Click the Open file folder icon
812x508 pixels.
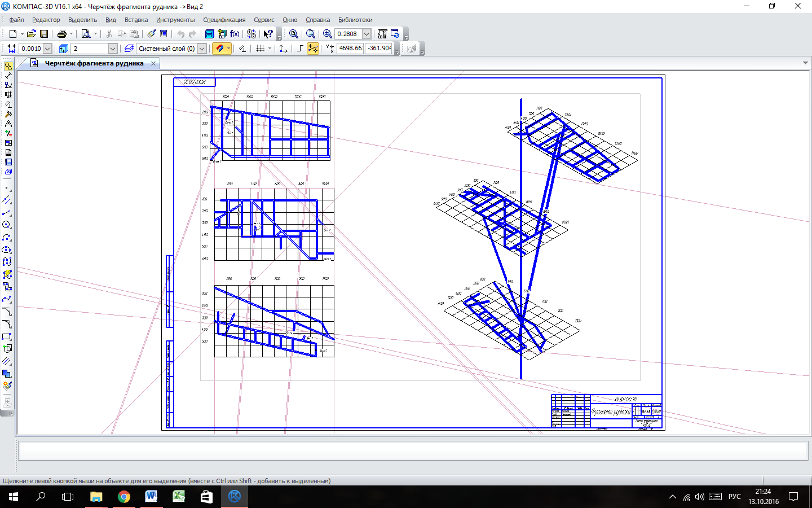point(32,34)
